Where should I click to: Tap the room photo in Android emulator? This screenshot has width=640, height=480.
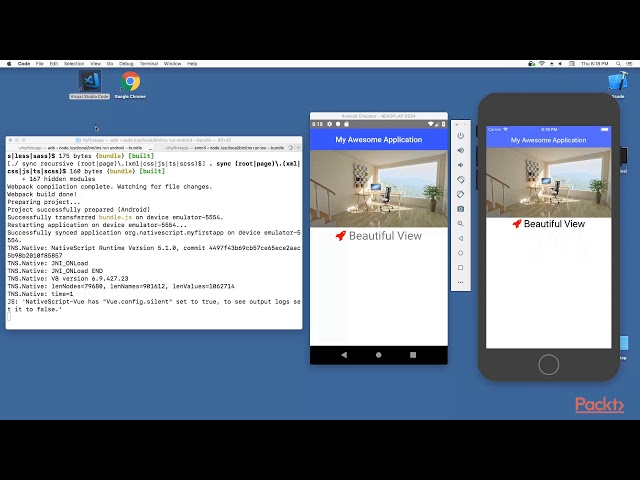pyautogui.click(x=379, y=189)
